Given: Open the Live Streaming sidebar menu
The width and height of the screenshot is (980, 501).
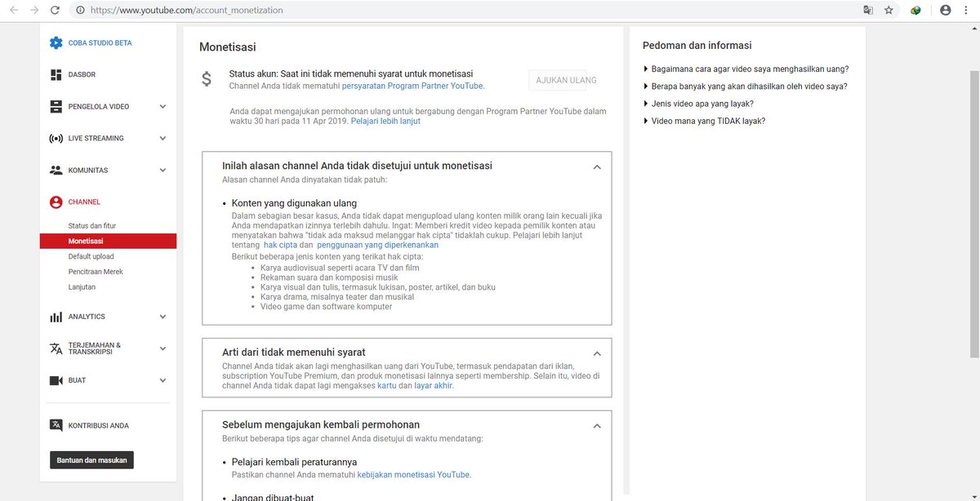Looking at the screenshot, I should (108, 139).
